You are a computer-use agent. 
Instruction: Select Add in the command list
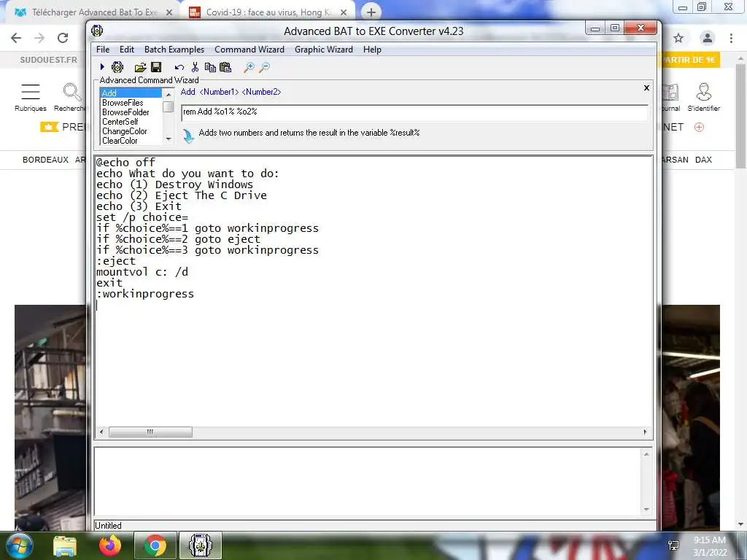(x=131, y=93)
